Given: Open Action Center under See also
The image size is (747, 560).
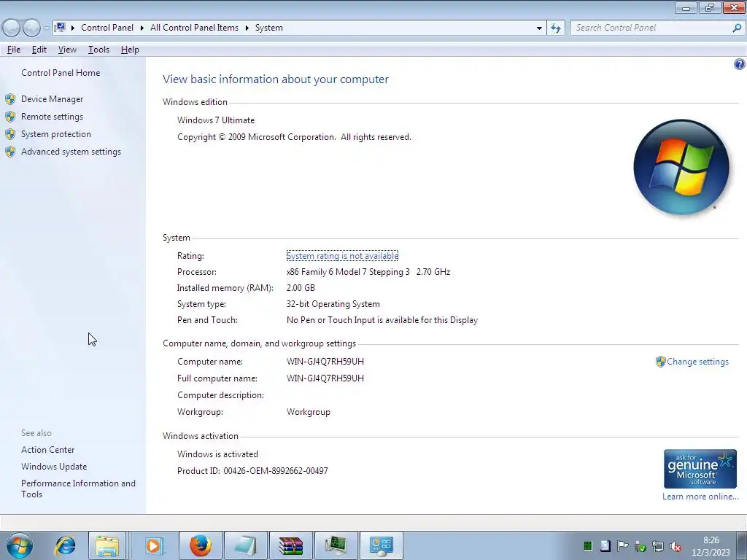Looking at the screenshot, I should 47,450.
